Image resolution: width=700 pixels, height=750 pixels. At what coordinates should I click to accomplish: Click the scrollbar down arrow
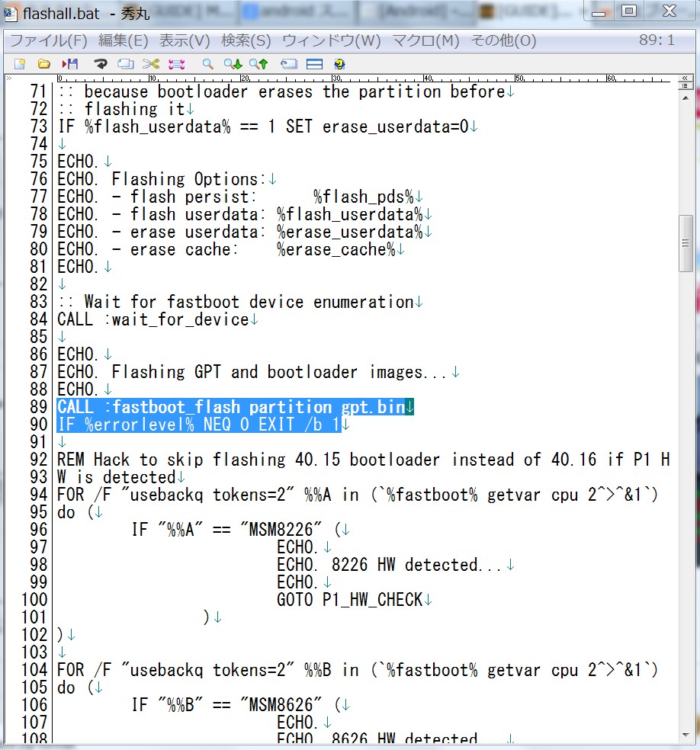click(686, 735)
